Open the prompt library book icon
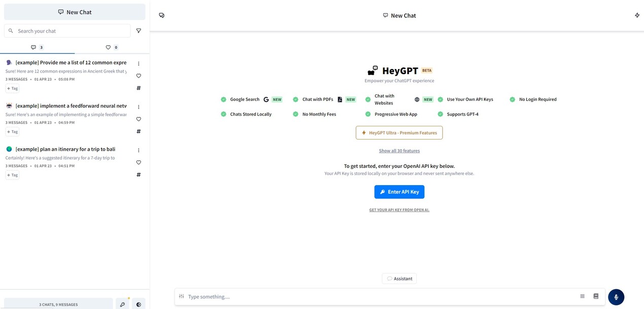 pos(596,296)
